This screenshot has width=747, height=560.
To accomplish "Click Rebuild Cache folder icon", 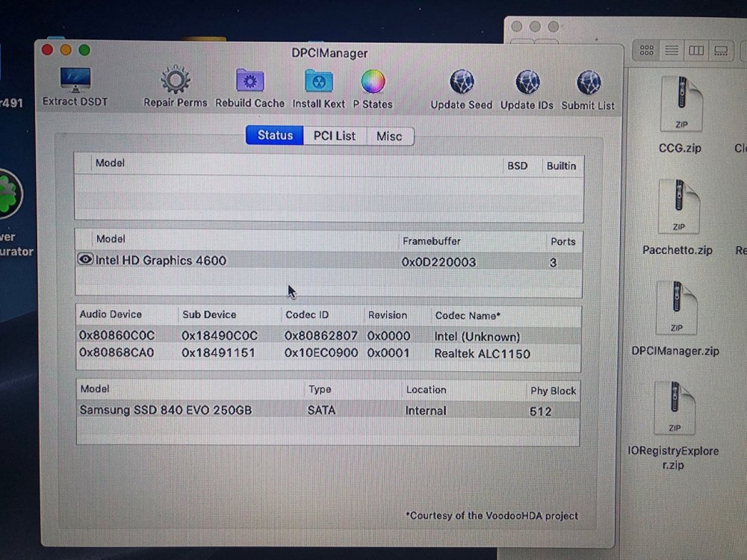I will pos(249,81).
